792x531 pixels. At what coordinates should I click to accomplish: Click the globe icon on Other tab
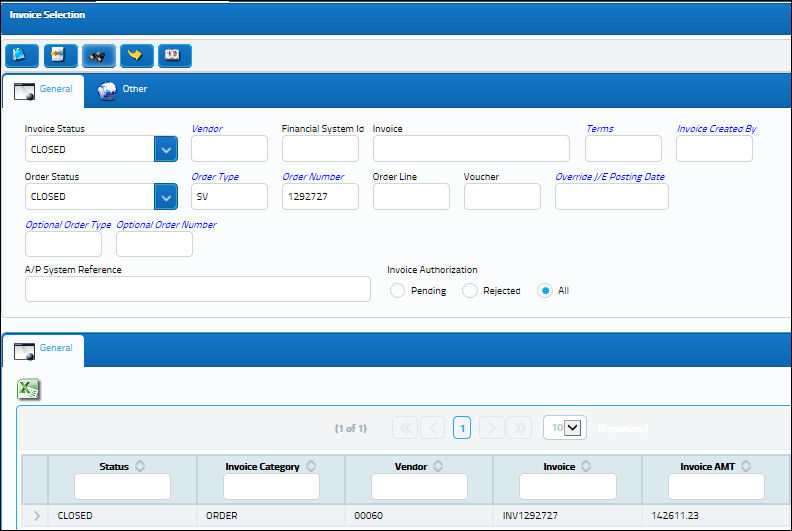(107, 91)
